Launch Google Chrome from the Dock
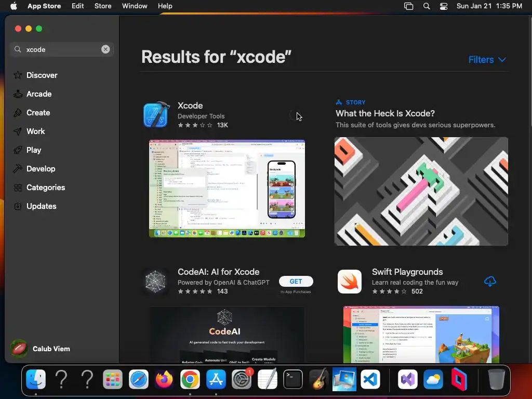 tap(190, 379)
